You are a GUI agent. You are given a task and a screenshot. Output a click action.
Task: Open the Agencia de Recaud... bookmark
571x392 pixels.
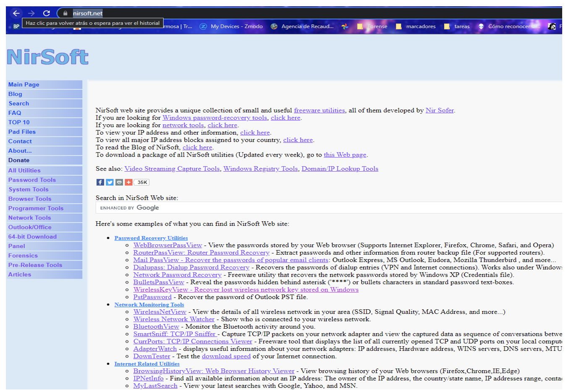(x=302, y=26)
